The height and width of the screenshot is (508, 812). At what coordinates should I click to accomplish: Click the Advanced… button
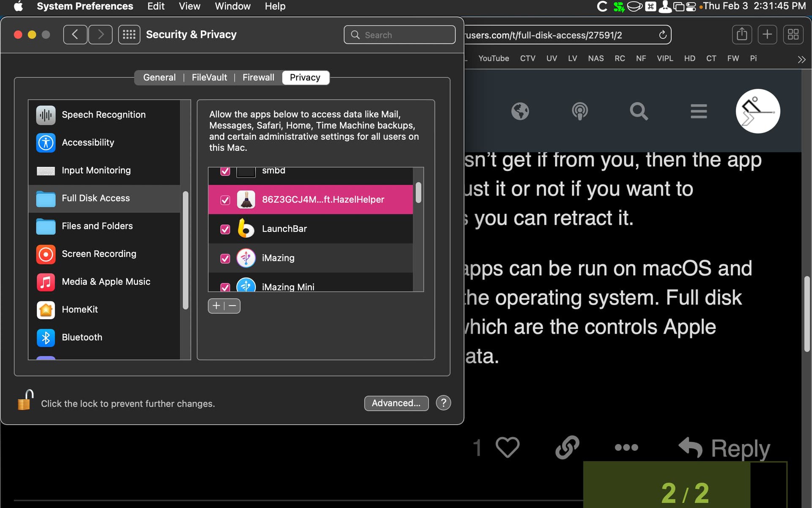[x=396, y=403]
